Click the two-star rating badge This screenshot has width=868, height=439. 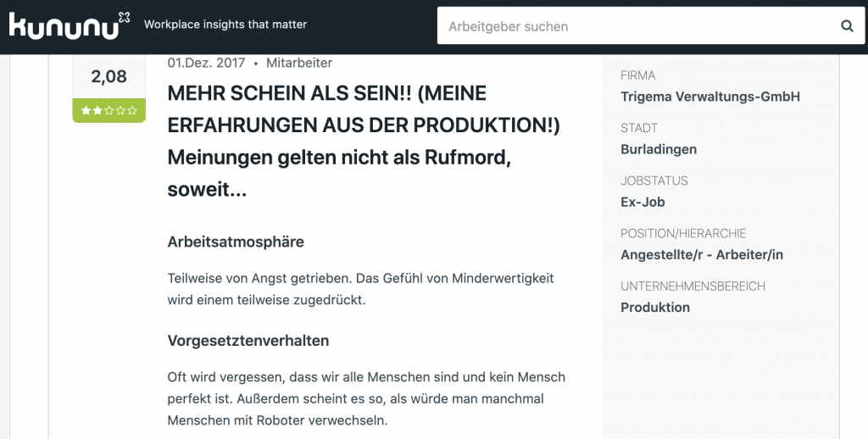click(109, 111)
